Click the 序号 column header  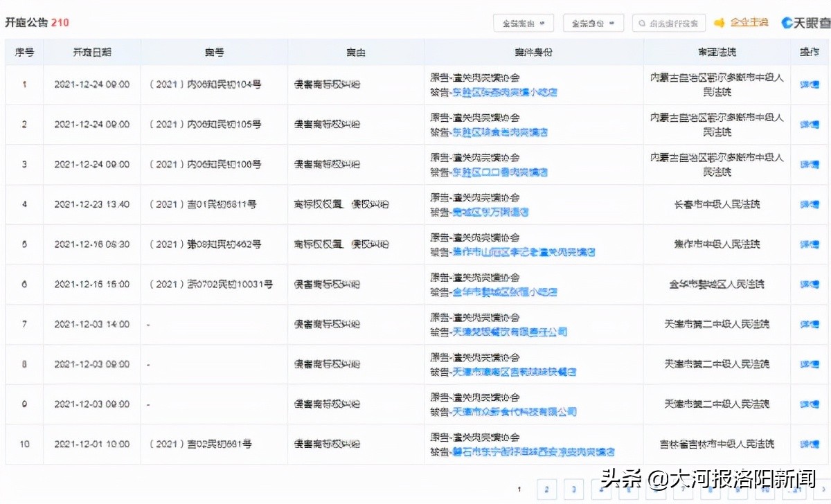[24, 53]
